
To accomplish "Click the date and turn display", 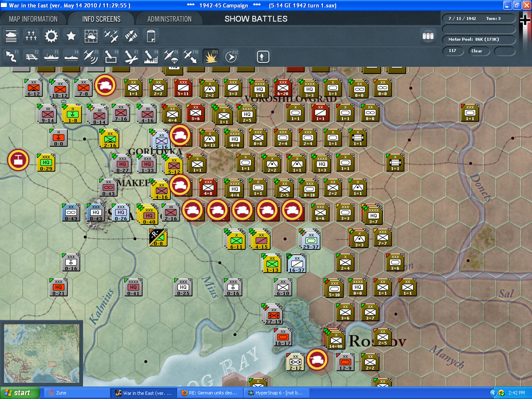I will point(479,19).
